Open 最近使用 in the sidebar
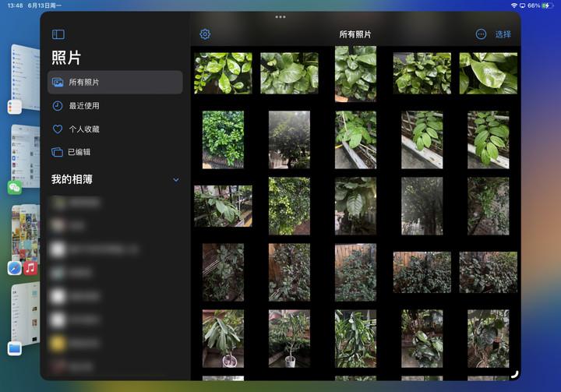This screenshot has width=561, height=392. pyautogui.click(x=83, y=106)
